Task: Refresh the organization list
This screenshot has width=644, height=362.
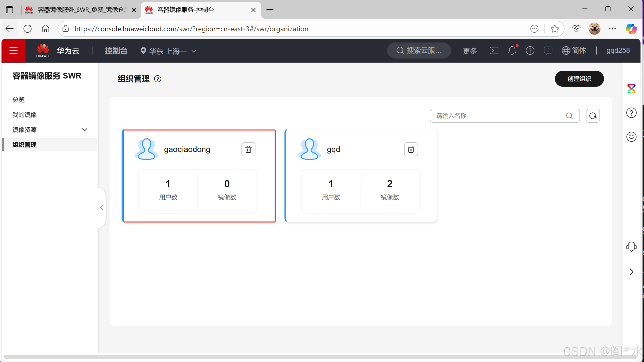Action: (593, 116)
